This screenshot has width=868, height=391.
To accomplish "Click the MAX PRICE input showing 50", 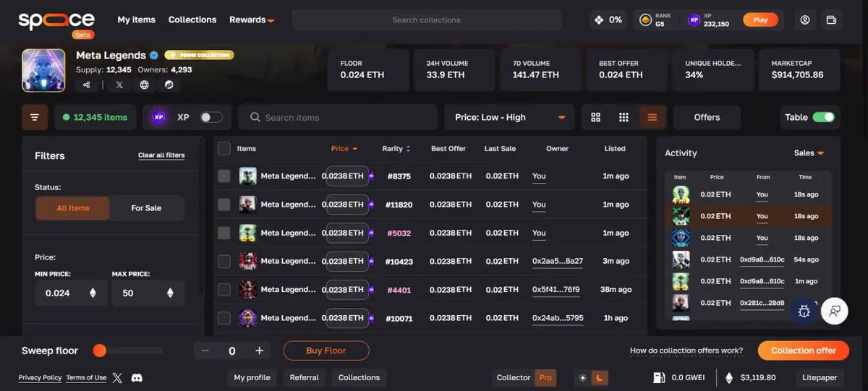I will [148, 293].
